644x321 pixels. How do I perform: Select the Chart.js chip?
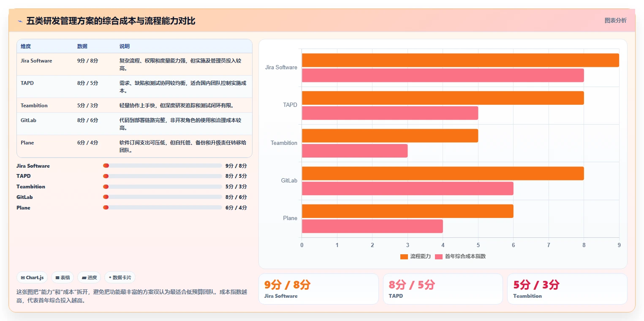click(33, 277)
